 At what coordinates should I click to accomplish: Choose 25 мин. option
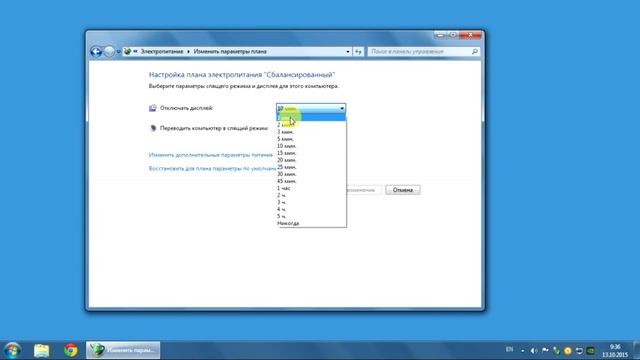(x=311, y=167)
